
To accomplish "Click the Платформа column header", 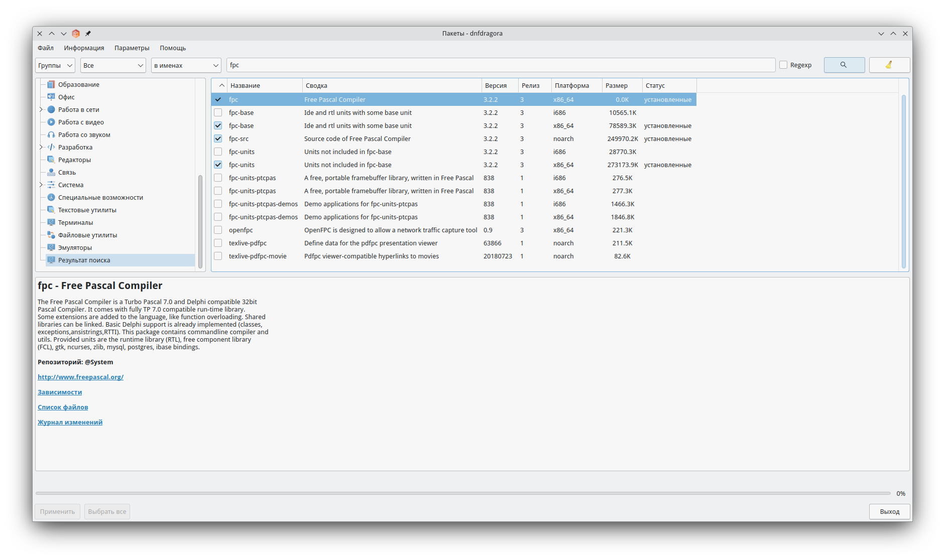I will coord(576,85).
